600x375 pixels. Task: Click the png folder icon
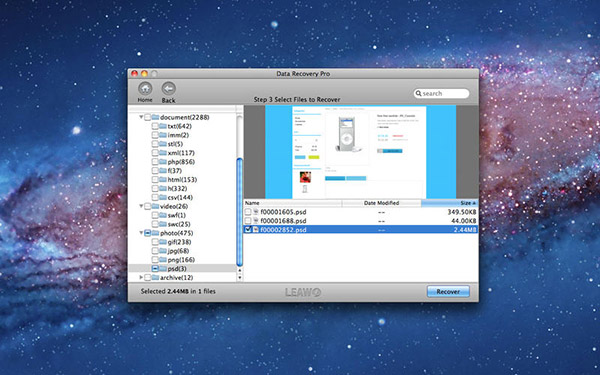tap(163, 260)
